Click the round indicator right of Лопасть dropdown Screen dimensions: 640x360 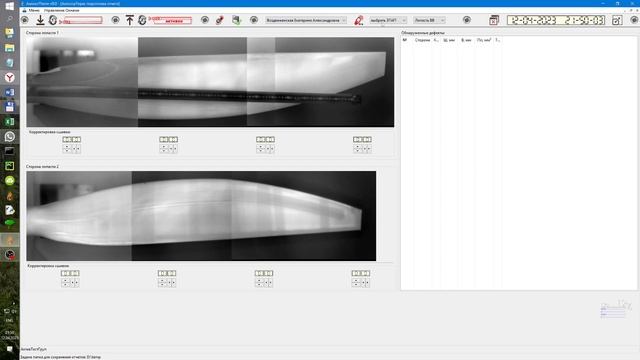point(467,20)
